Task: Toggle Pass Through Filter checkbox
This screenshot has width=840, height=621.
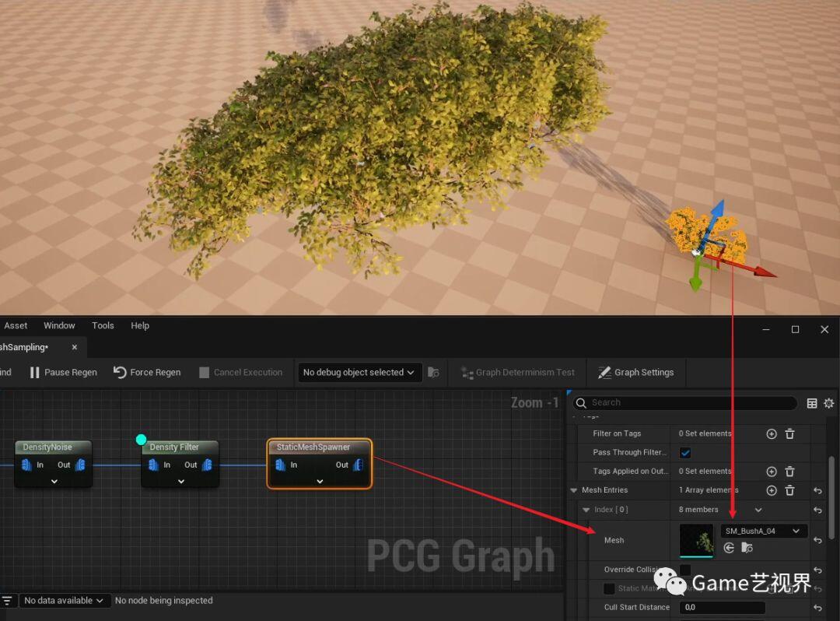Action: pyautogui.click(x=684, y=453)
